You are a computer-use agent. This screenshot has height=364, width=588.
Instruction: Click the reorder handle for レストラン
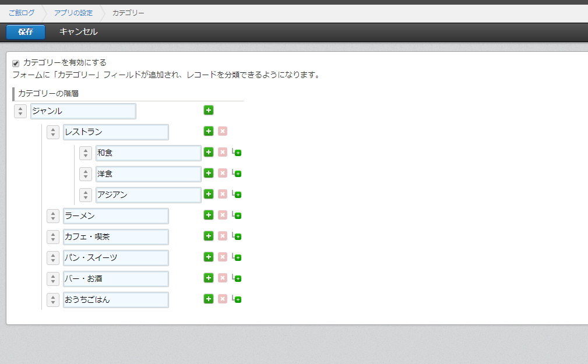coord(53,132)
